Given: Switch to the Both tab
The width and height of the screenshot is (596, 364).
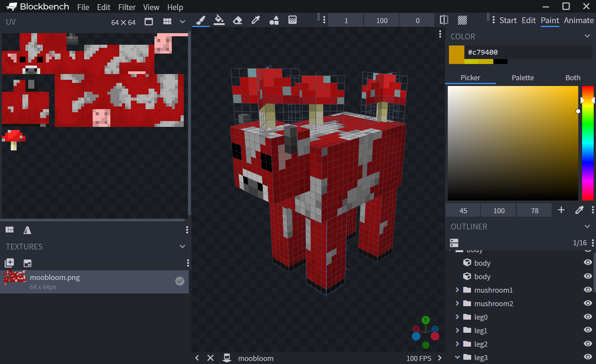Looking at the screenshot, I should click(573, 78).
